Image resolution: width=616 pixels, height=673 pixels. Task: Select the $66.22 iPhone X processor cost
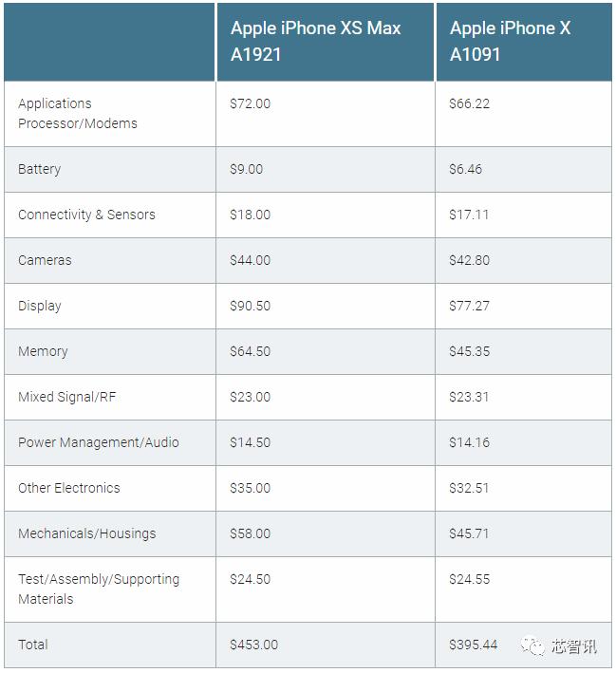pyautogui.click(x=470, y=103)
